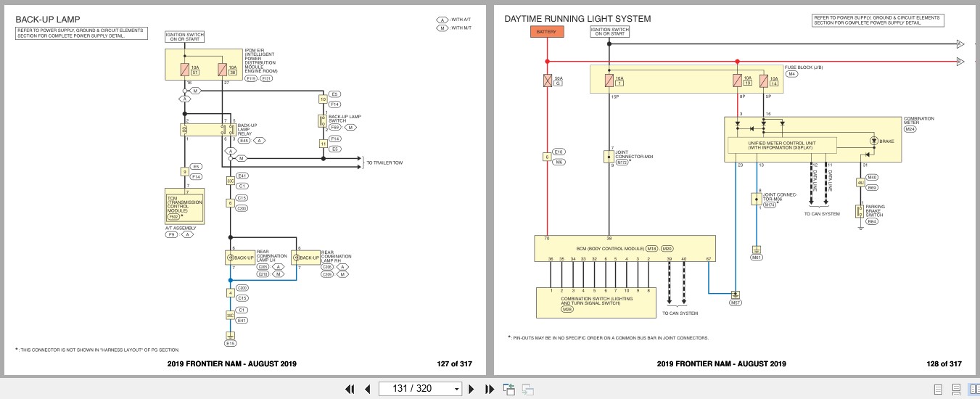Click the WITH M/T legend entry

(453, 27)
